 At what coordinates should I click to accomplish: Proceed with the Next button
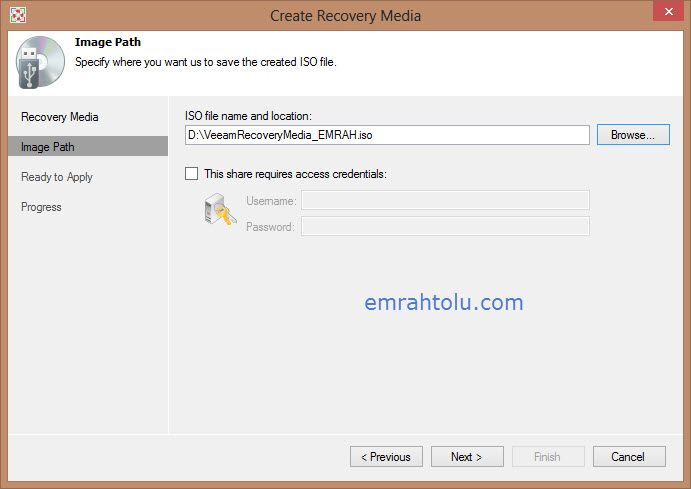467,457
